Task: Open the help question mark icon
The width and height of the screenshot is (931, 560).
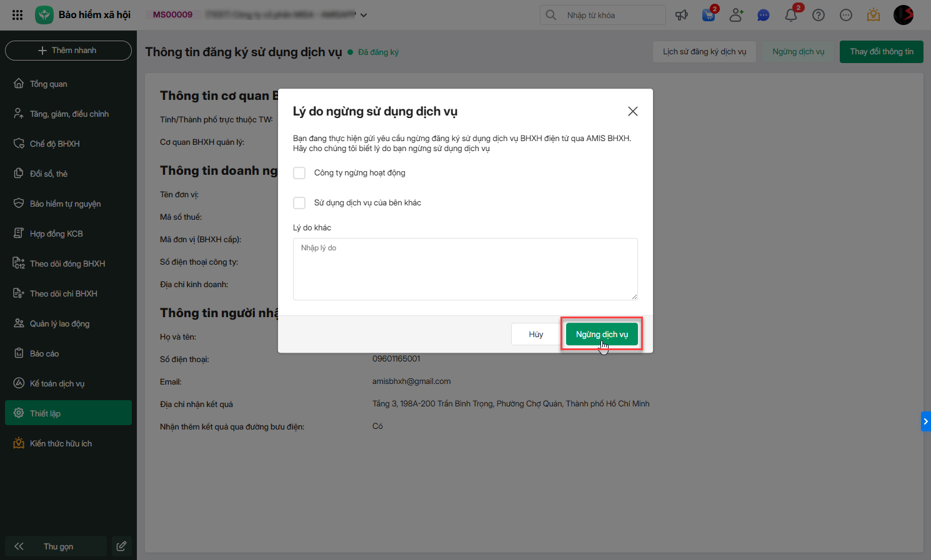Action: (819, 15)
